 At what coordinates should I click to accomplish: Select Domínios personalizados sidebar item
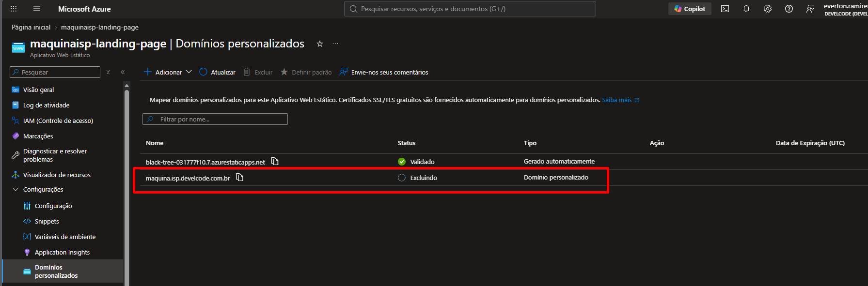point(63,271)
